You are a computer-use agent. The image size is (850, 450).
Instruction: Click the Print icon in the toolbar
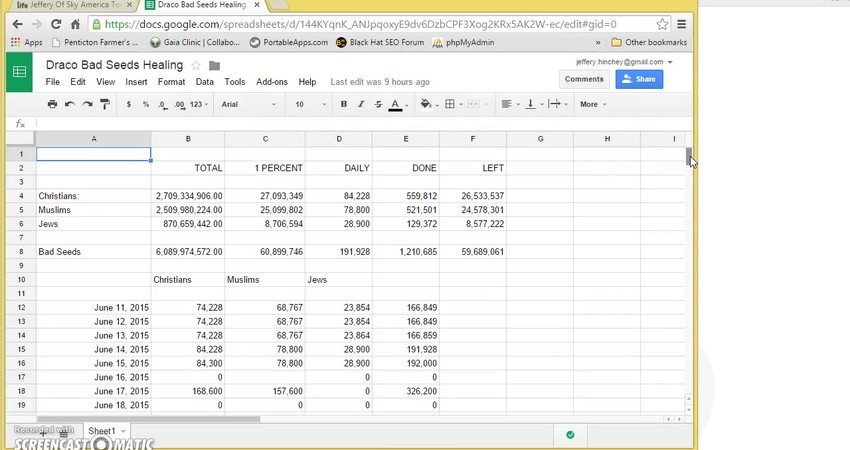pyautogui.click(x=52, y=104)
